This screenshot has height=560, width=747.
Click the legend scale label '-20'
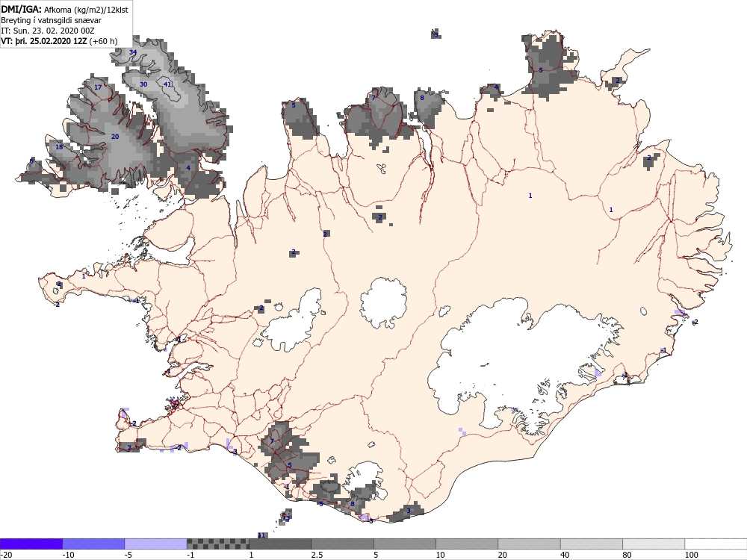pos(6,555)
